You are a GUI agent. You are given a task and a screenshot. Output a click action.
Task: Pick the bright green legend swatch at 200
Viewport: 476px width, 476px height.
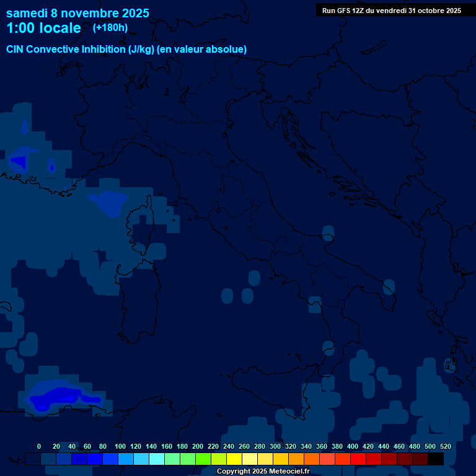click(203, 459)
